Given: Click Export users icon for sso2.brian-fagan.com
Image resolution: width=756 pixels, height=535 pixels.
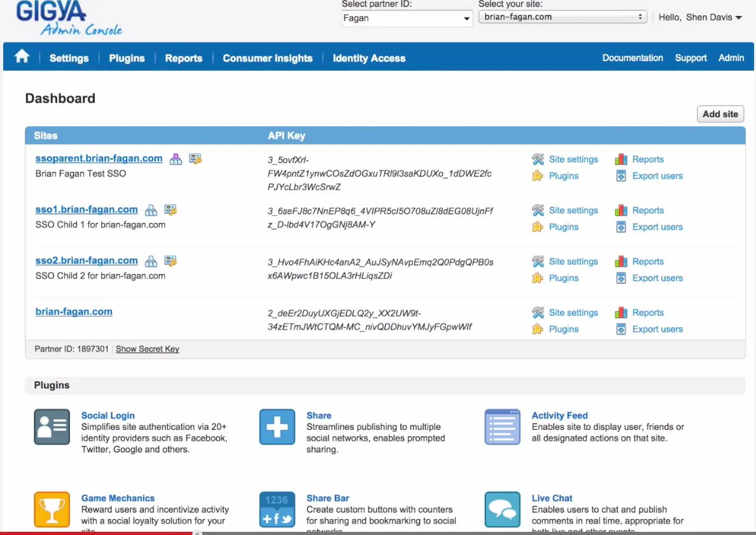Looking at the screenshot, I should click(x=620, y=278).
